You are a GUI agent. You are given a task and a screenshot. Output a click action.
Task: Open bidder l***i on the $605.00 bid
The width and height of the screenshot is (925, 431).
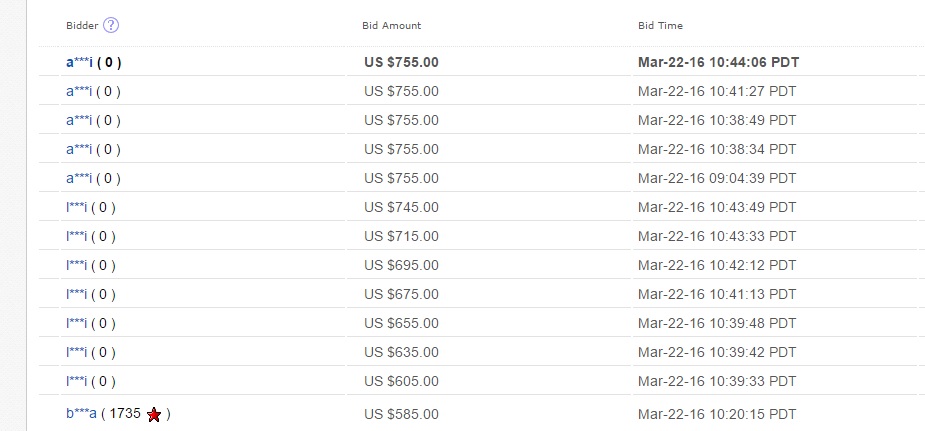coord(77,381)
